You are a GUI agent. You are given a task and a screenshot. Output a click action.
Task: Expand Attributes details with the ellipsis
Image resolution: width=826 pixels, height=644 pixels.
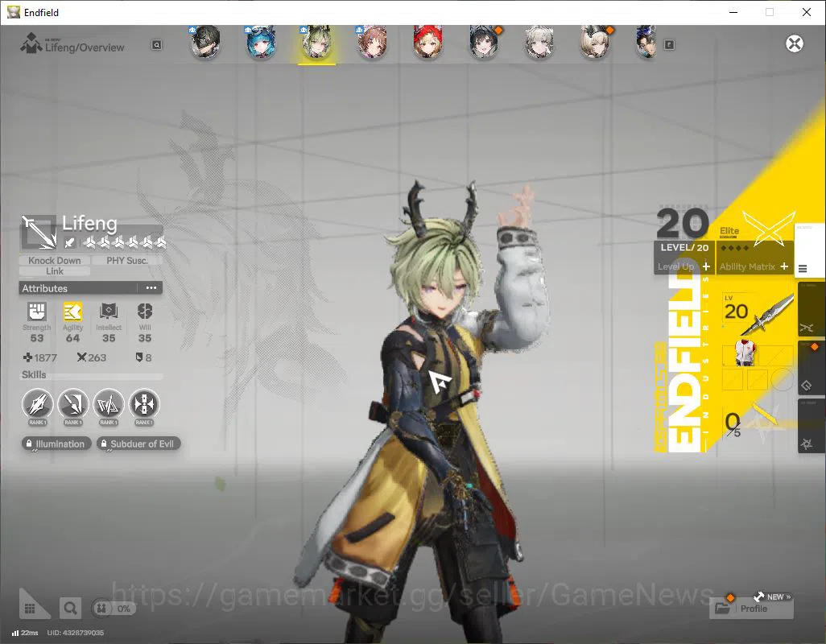(151, 288)
